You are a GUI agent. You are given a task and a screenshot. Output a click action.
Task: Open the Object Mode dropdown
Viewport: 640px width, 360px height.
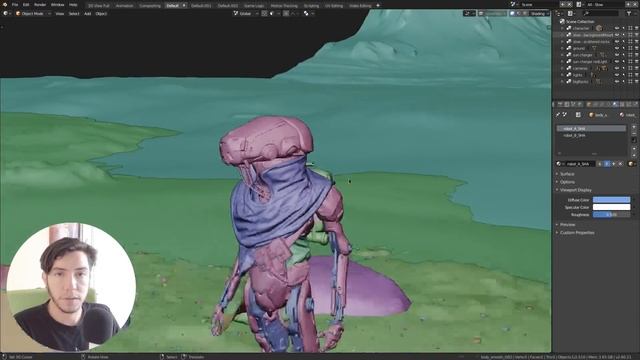[x=33, y=13]
